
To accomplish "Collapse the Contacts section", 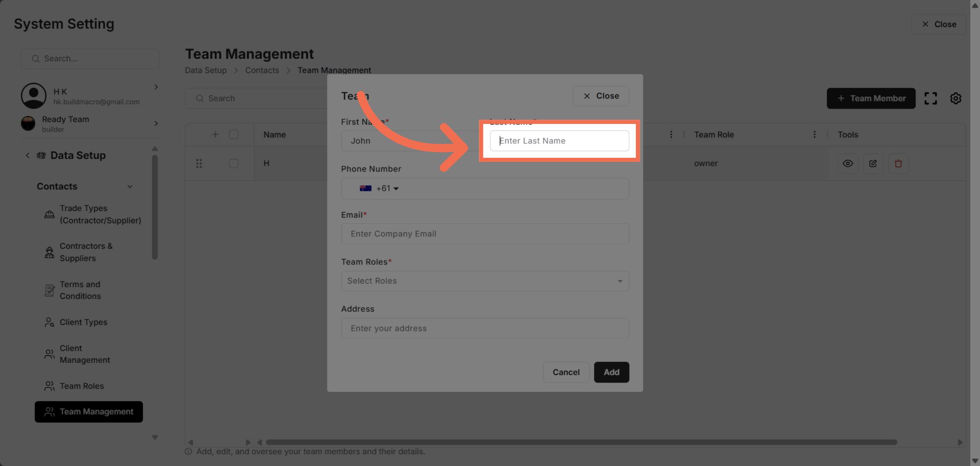I will (130, 186).
